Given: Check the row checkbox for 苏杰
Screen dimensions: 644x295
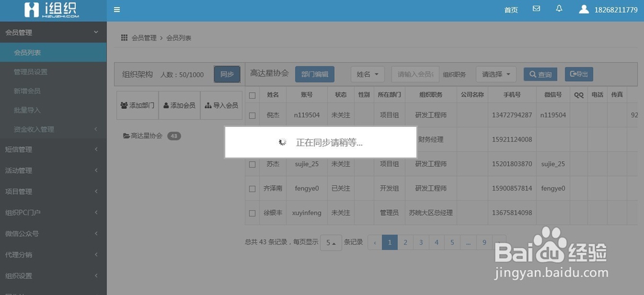Looking at the screenshot, I should (x=252, y=164).
